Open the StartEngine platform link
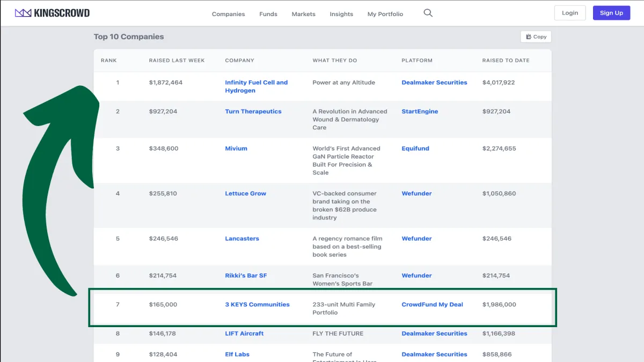644x362 pixels. [x=420, y=112]
